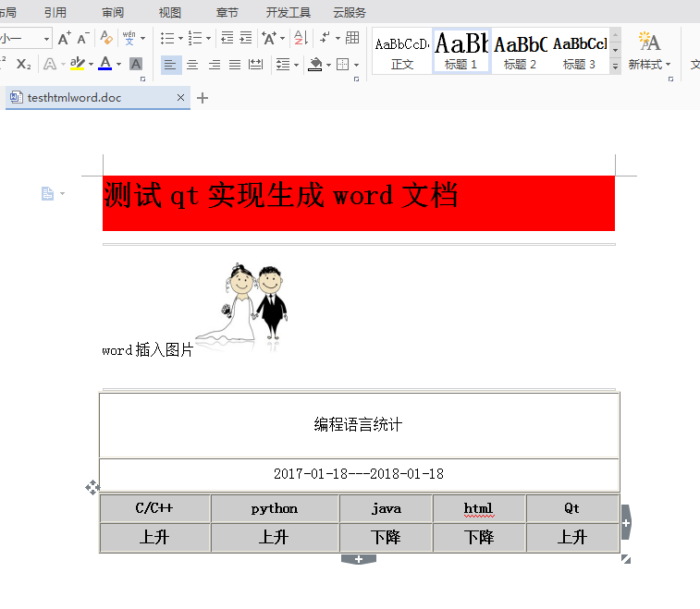Apply bullet list formatting

167,38
